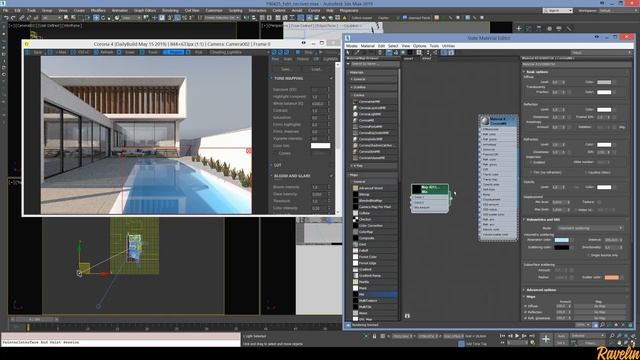The image size is (640, 360).
Task: Open the Post tab in Corona frame buffer
Action: click(275, 59)
